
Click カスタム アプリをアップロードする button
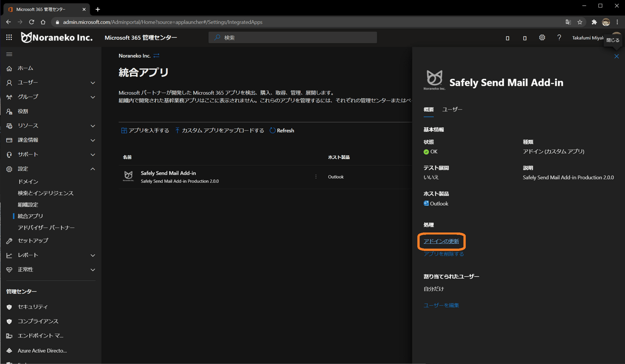coord(219,130)
